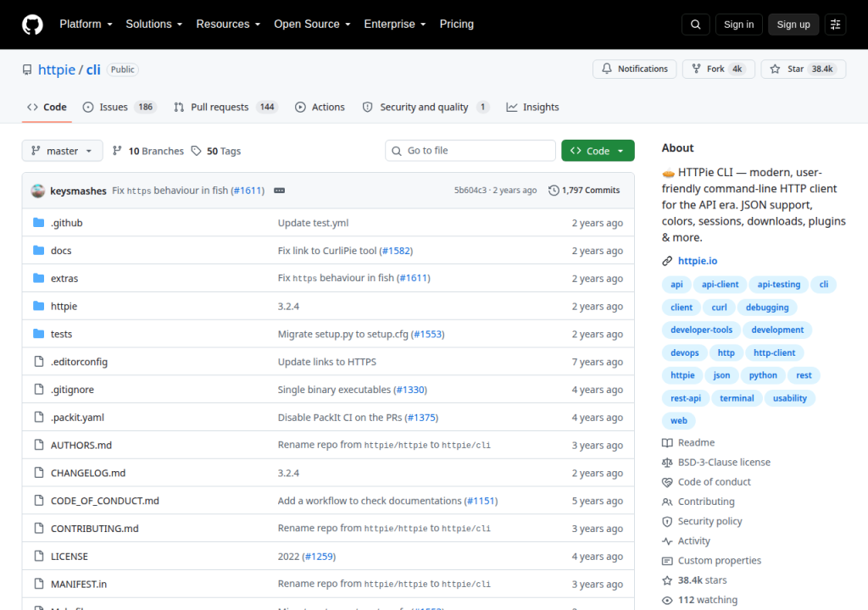The width and height of the screenshot is (868, 610).
Task: Switch to Security and quality tab
Action: coord(426,107)
